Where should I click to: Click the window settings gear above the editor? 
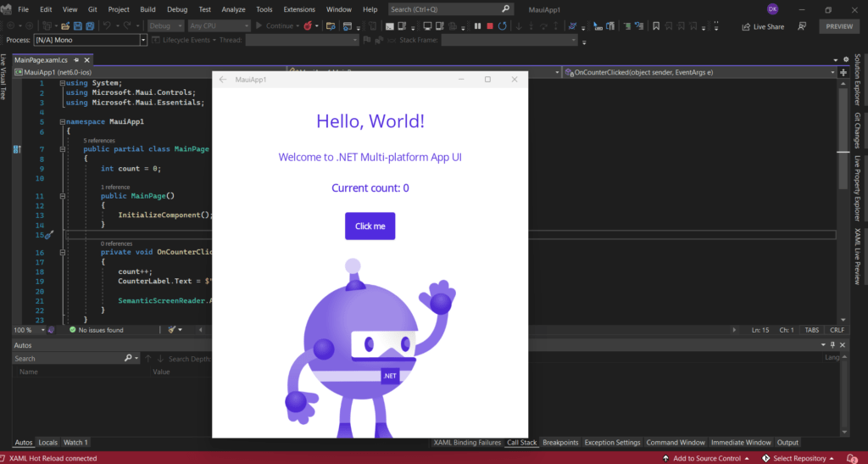[x=846, y=59]
